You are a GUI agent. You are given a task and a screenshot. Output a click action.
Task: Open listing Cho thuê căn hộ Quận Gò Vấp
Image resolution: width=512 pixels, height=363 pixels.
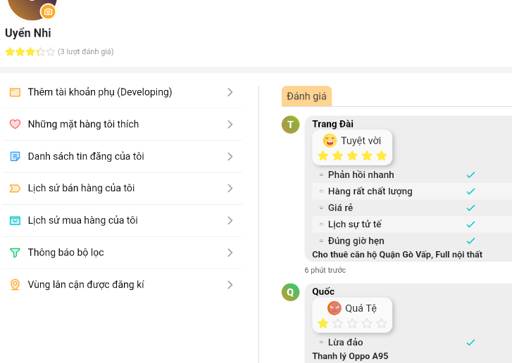[x=397, y=255]
